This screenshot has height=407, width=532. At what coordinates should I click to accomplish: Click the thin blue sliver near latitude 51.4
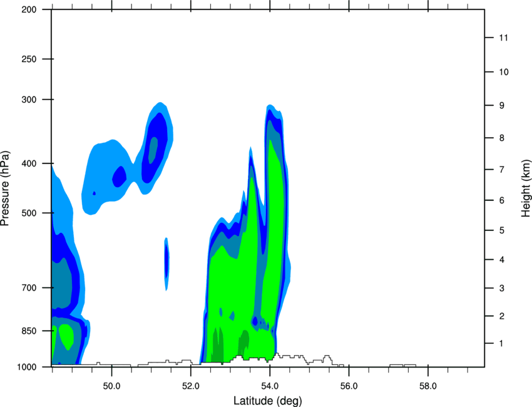coord(166,264)
